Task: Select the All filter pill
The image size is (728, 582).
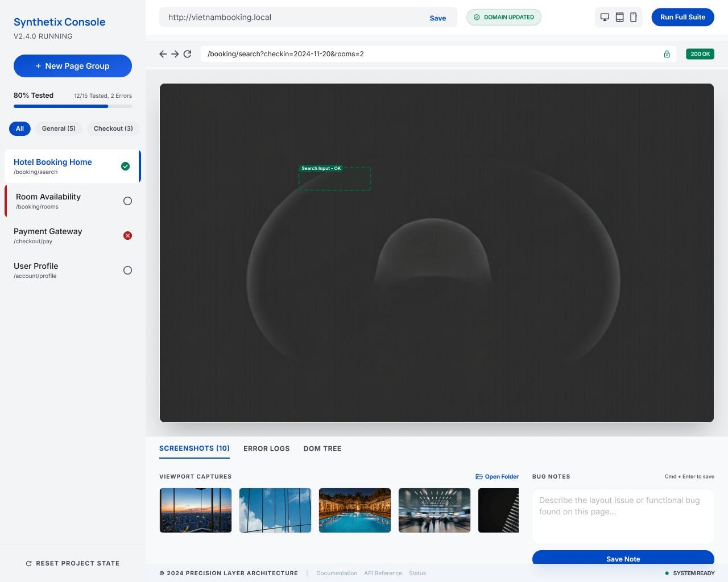Action: (19, 128)
